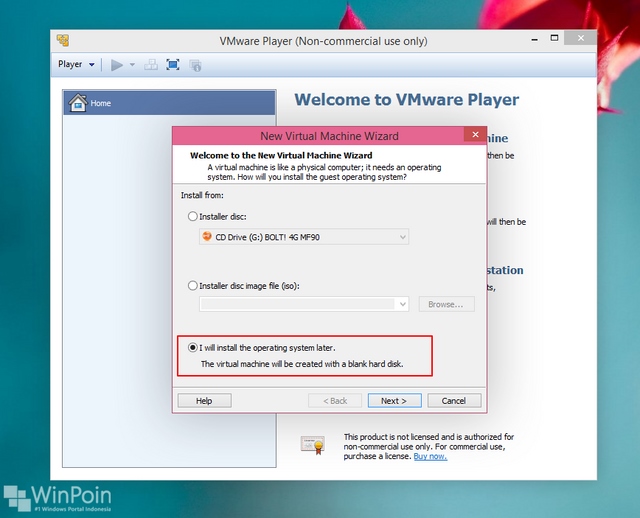
Task: Select Installer disc image file (iso) option
Action: tap(192, 286)
